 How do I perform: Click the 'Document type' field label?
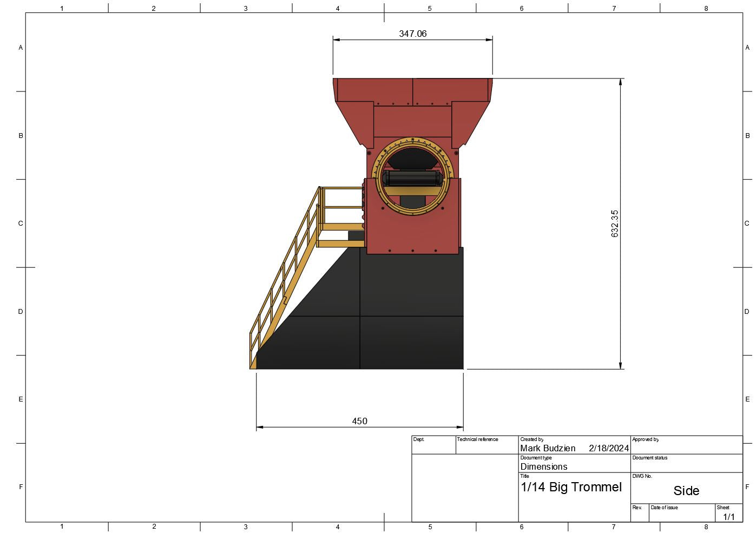pos(536,458)
